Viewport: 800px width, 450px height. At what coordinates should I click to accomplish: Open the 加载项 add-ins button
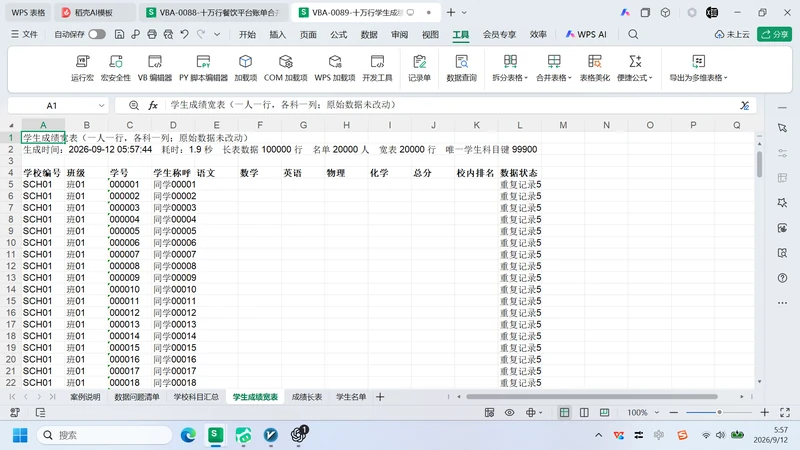(x=245, y=68)
